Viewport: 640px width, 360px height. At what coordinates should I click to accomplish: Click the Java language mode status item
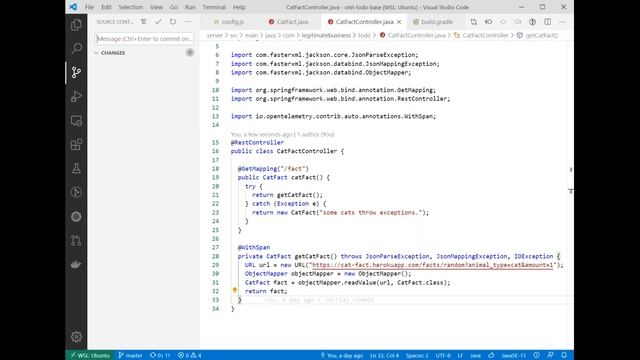tap(476, 355)
